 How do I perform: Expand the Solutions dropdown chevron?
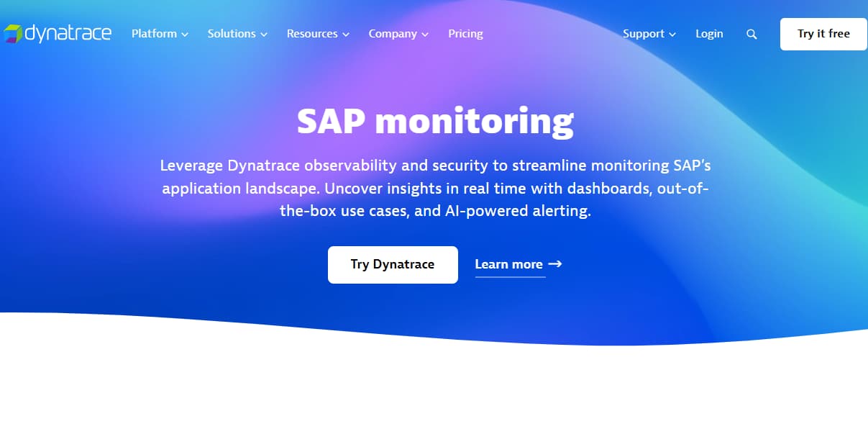pos(263,34)
